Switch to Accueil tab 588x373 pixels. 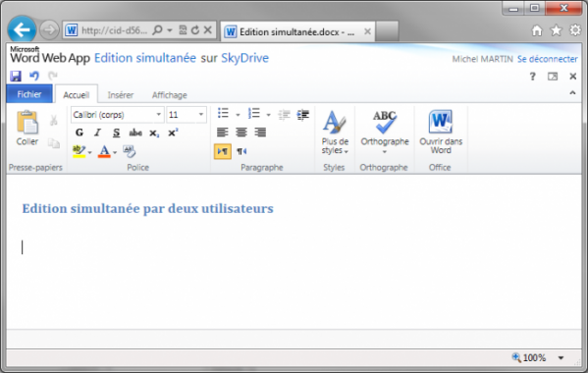[x=77, y=95]
